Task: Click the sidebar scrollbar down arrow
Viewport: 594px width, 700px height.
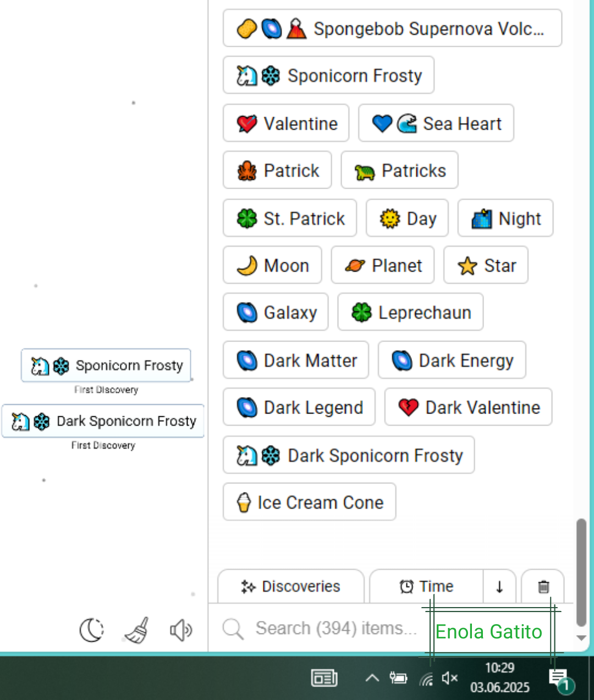Action: (581, 638)
